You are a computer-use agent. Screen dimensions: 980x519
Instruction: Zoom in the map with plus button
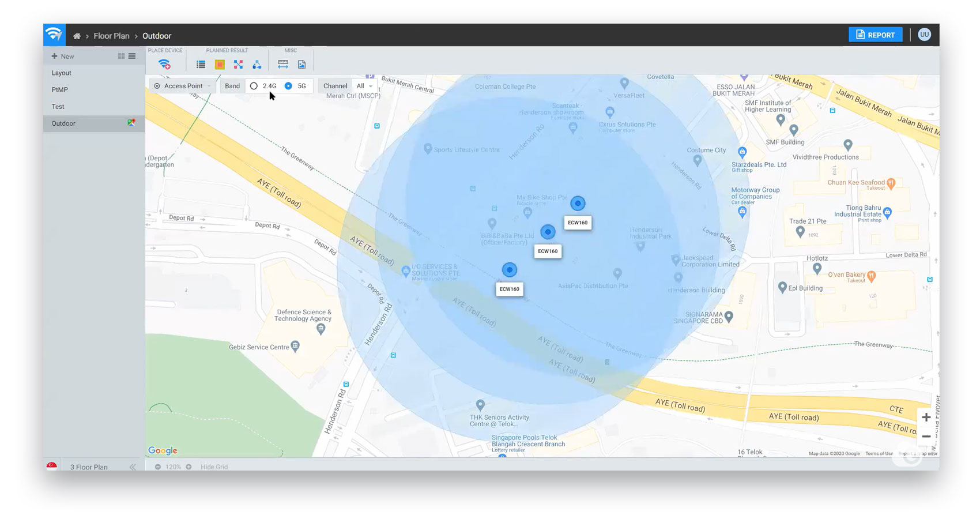coord(926,417)
